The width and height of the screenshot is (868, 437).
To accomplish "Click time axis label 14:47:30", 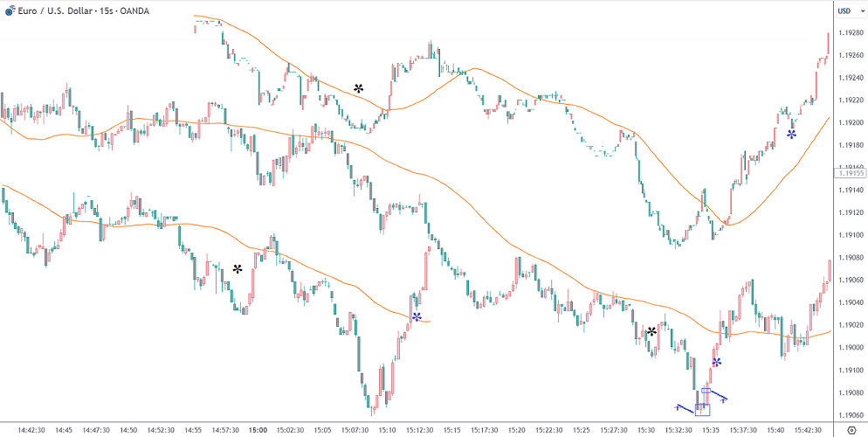I will (x=96, y=430).
